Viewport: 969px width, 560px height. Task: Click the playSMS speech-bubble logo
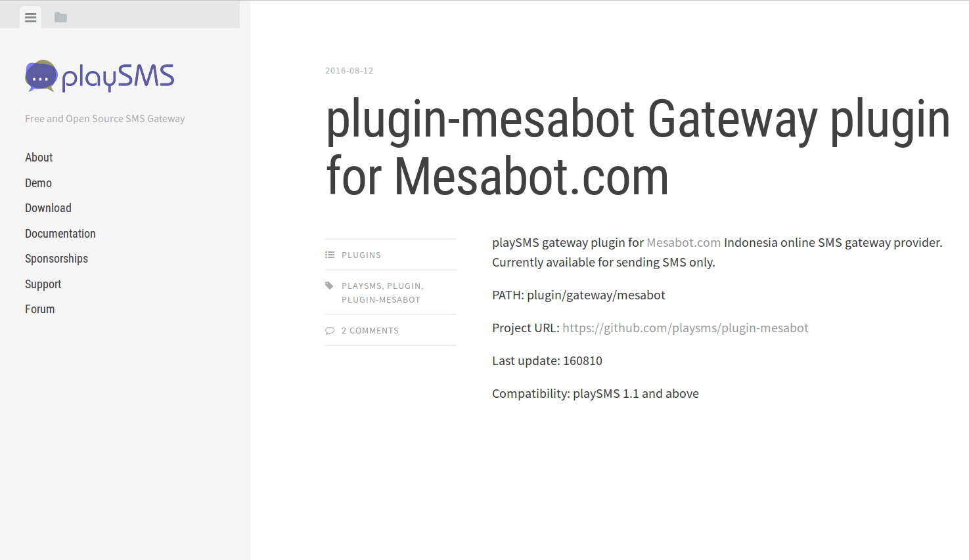pyautogui.click(x=41, y=76)
